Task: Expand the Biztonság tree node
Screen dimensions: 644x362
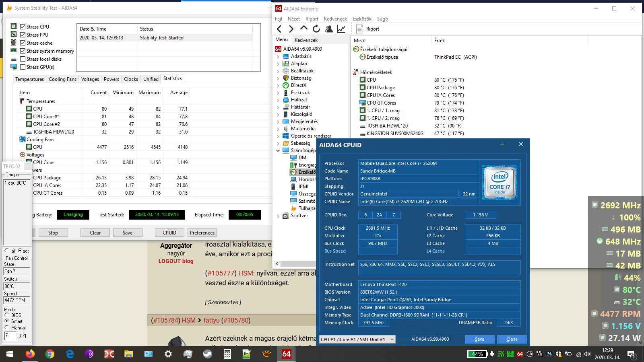Action: (278, 78)
